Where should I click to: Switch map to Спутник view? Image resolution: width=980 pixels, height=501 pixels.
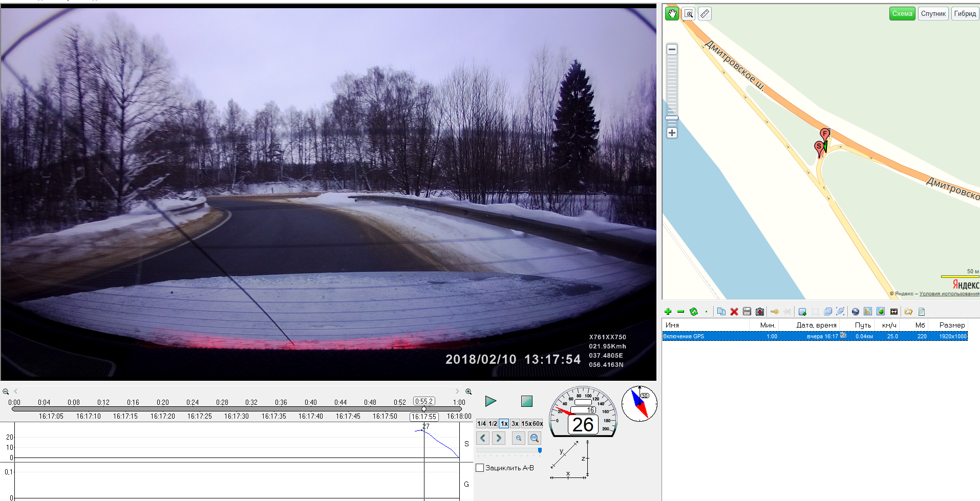click(933, 14)
